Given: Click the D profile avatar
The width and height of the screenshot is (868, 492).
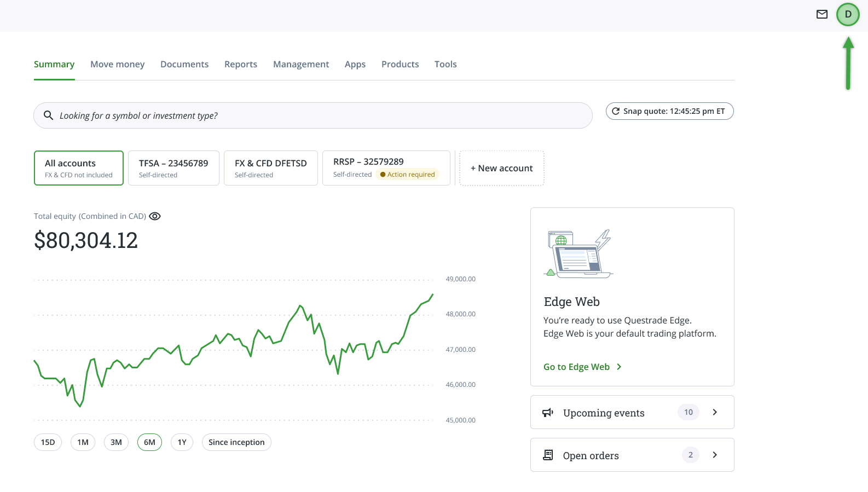Looking at the screenshot, I should 848,14.
